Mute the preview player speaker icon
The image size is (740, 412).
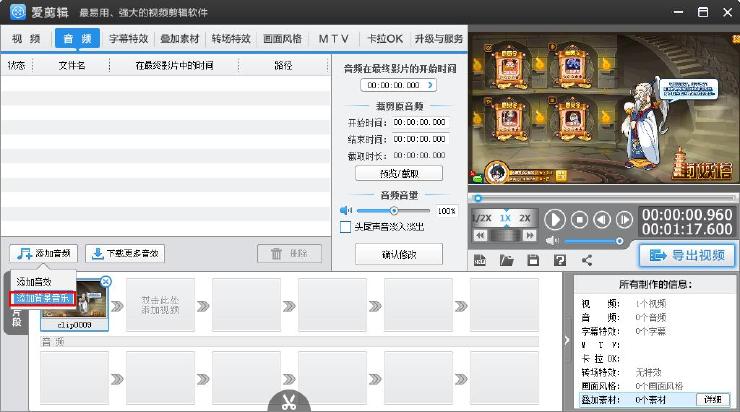point(552,241)
